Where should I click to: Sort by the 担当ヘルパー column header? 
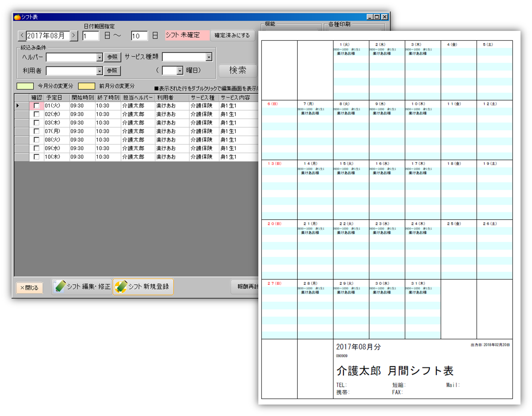138,98
